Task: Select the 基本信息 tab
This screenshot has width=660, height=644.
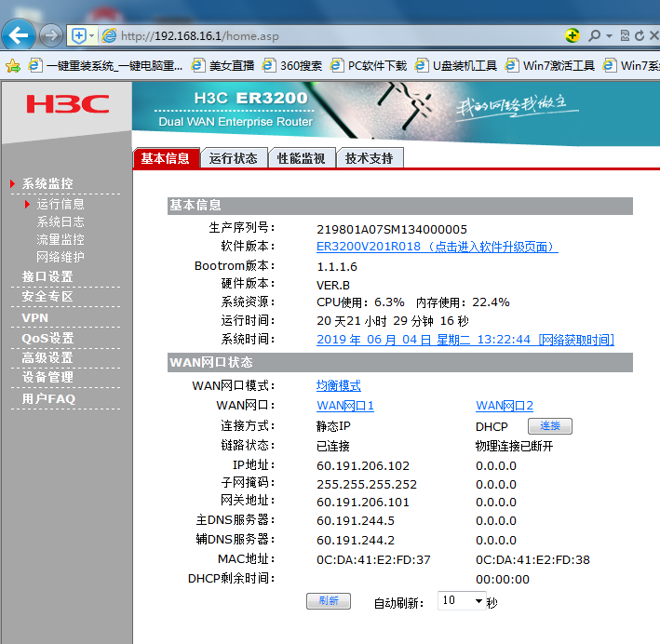Action: (166, 158)
